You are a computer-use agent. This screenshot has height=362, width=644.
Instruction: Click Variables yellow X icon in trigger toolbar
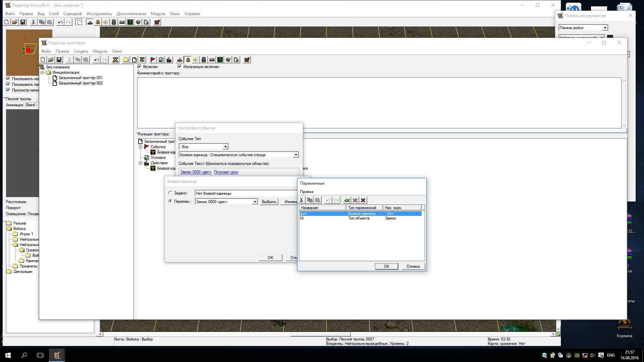pyautogui.click(x=115, y=60)
